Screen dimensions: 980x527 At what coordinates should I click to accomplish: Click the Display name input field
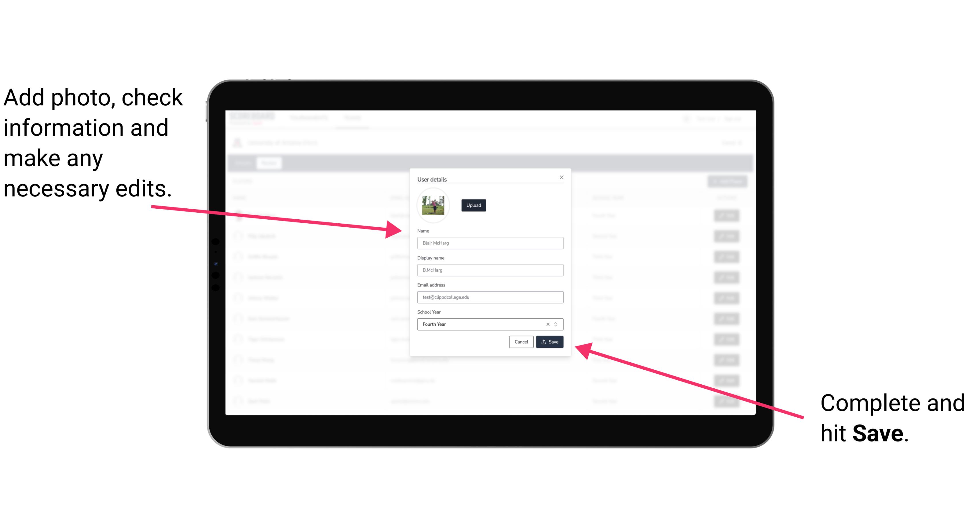490,270
